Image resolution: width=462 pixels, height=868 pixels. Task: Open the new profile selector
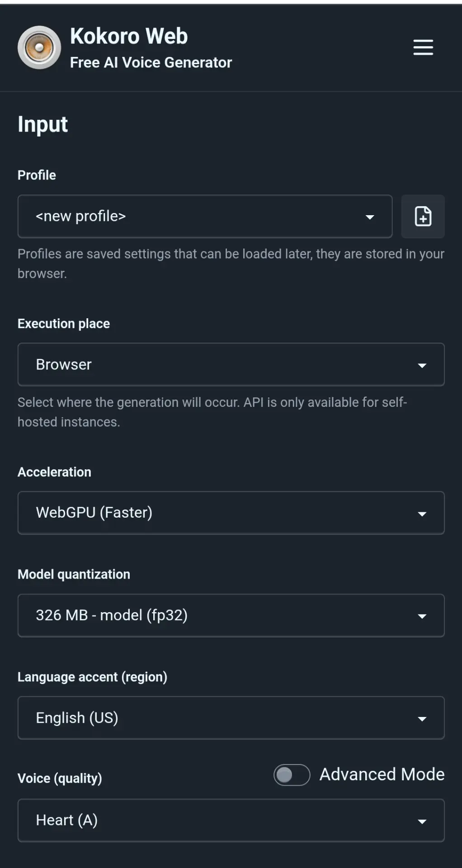click(x=205, y=217)
